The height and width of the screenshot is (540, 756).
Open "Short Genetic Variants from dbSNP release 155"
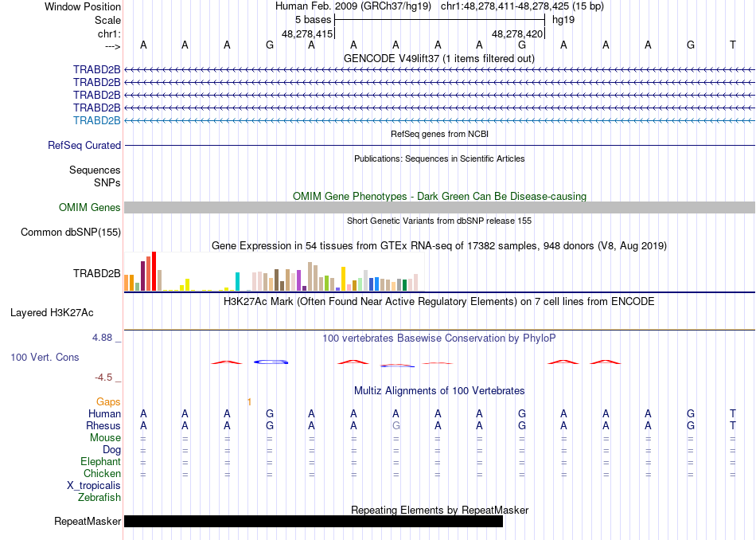(x=439, y=221)
